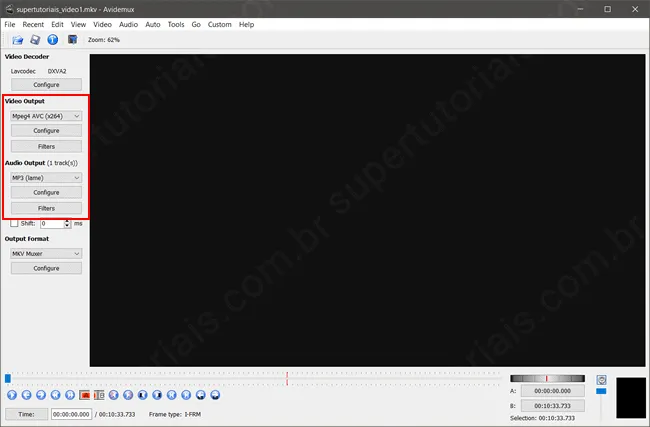Set selection end marker B
Viewport: 650px width, 427px height.
click(x=99, y=395)
